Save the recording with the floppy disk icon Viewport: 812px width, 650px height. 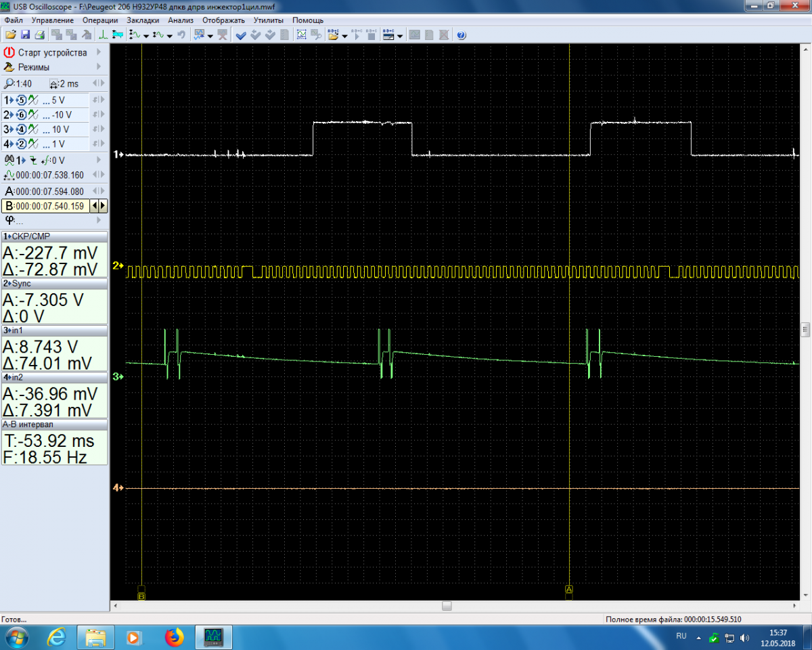click(25, 35)
